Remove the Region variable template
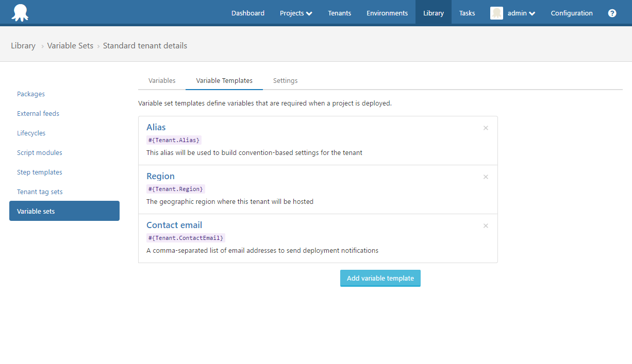The image size is (632, 364). (x=486, y=177)
